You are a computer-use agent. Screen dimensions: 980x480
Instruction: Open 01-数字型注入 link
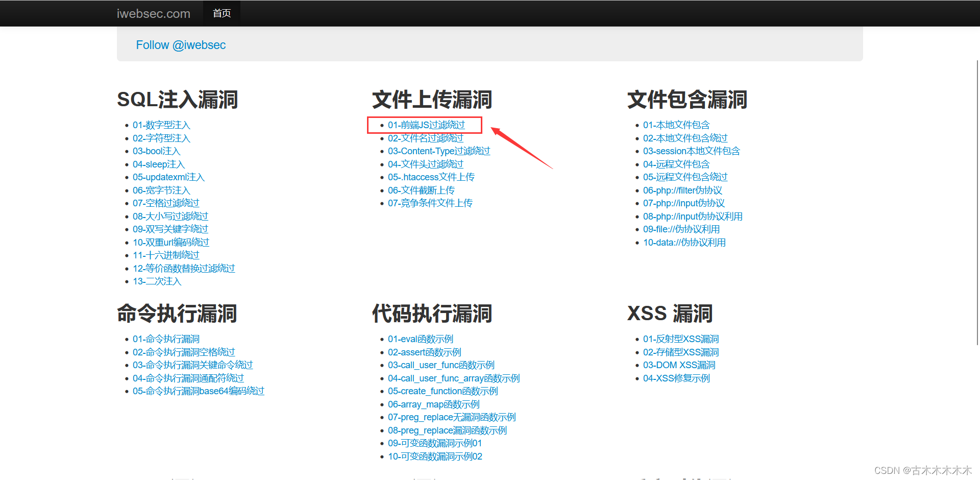tap(161, 125)
